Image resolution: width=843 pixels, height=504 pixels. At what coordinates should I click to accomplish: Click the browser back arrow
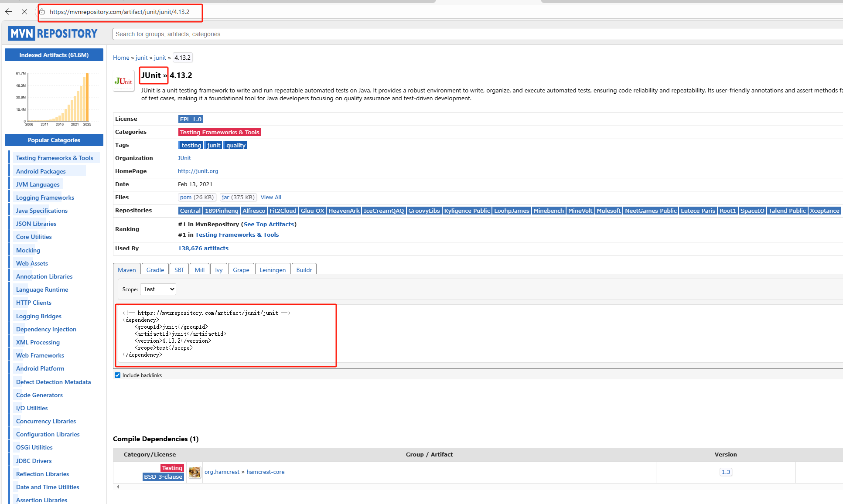[x=9, y=12]
